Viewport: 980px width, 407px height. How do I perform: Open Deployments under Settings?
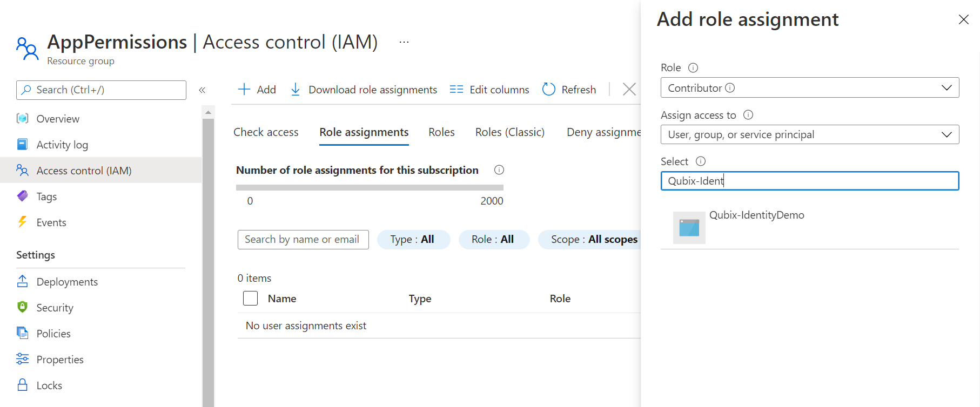[x=100, y=281]
